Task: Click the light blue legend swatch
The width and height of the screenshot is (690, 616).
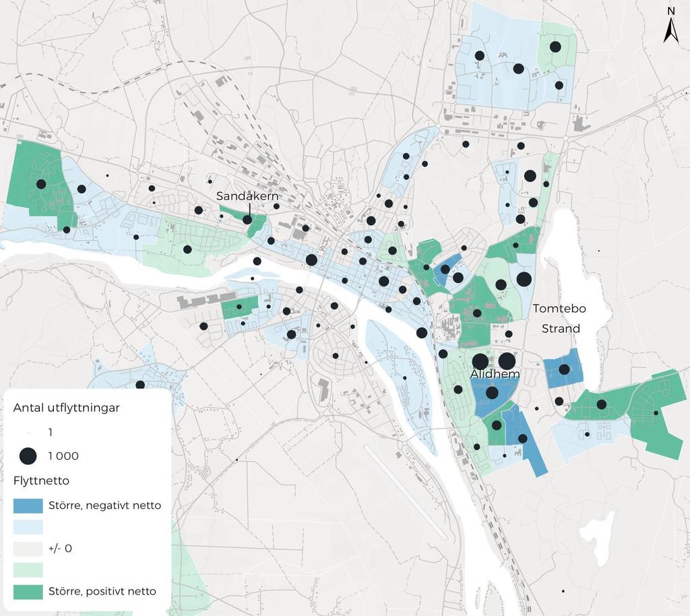Action: (28, 526)
